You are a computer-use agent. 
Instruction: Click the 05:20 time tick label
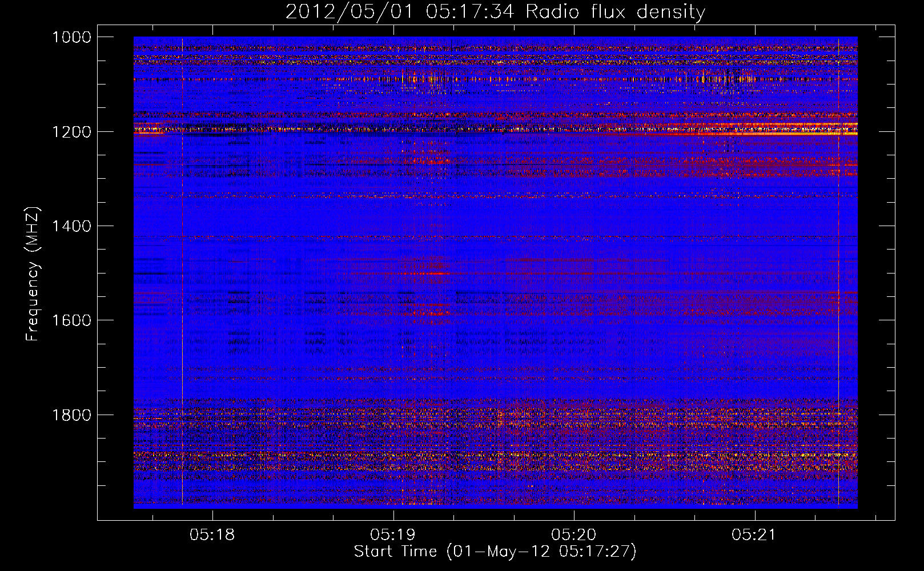coord(573,535)
